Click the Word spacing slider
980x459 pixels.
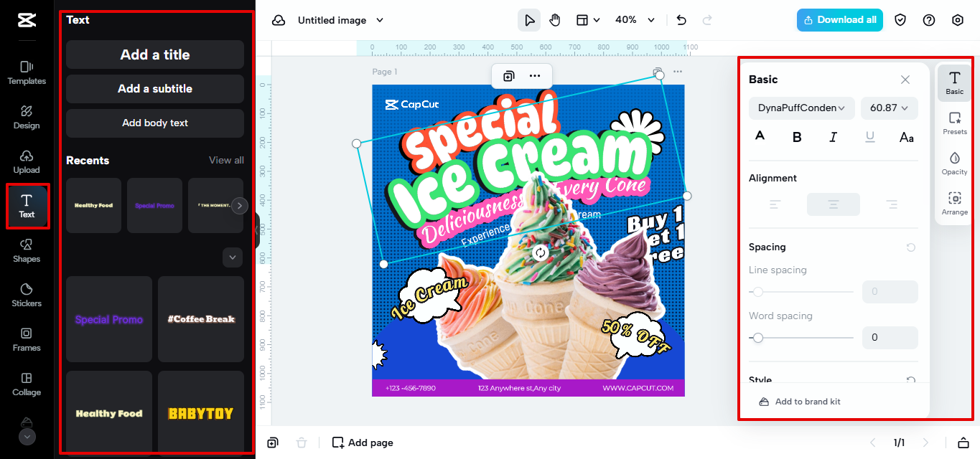click(801, 338)
